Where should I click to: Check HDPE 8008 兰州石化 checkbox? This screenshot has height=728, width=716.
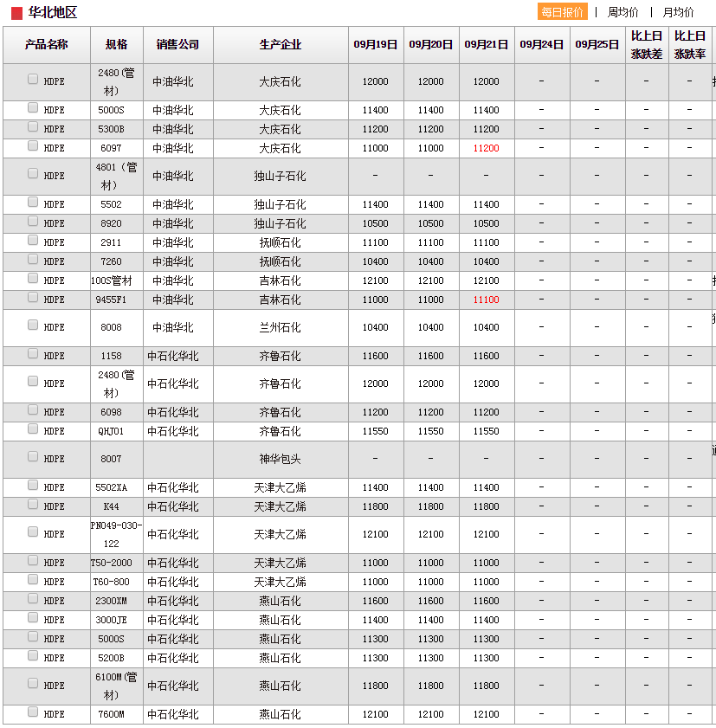33,325
